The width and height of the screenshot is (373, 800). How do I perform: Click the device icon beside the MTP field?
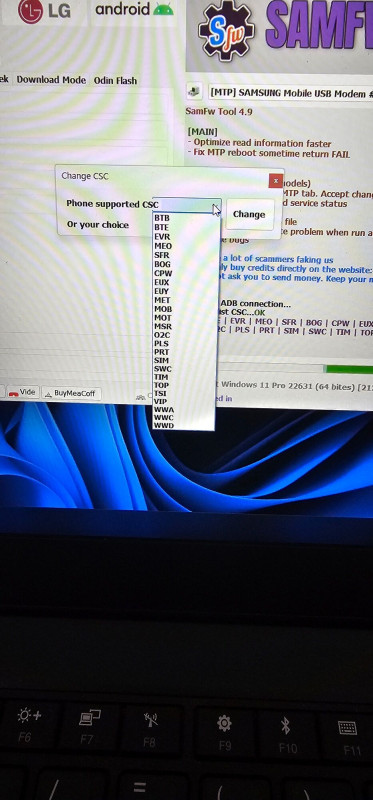pos(194,92)
